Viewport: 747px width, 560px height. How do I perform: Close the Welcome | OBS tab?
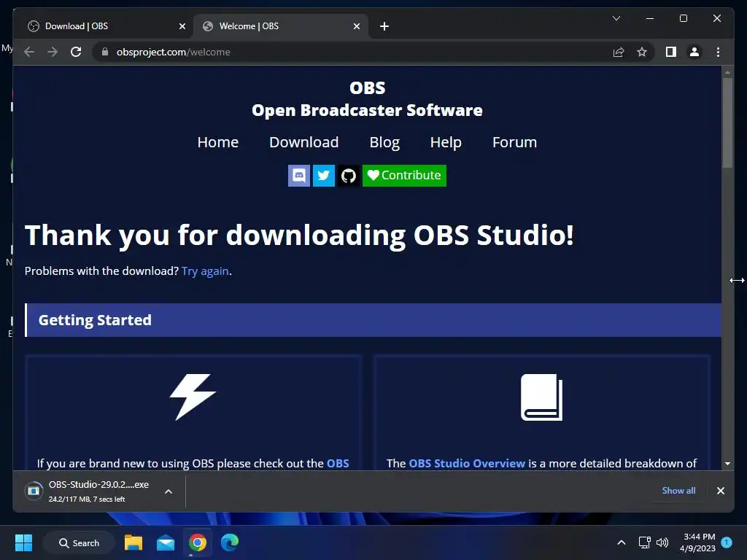pyautogui.click(x=356, y=26)
